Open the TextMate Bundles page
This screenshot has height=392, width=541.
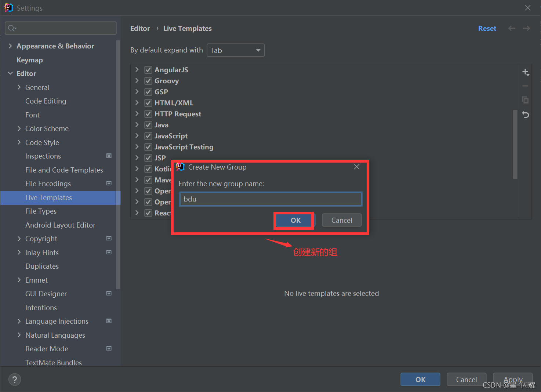click(x=54, y=362)
